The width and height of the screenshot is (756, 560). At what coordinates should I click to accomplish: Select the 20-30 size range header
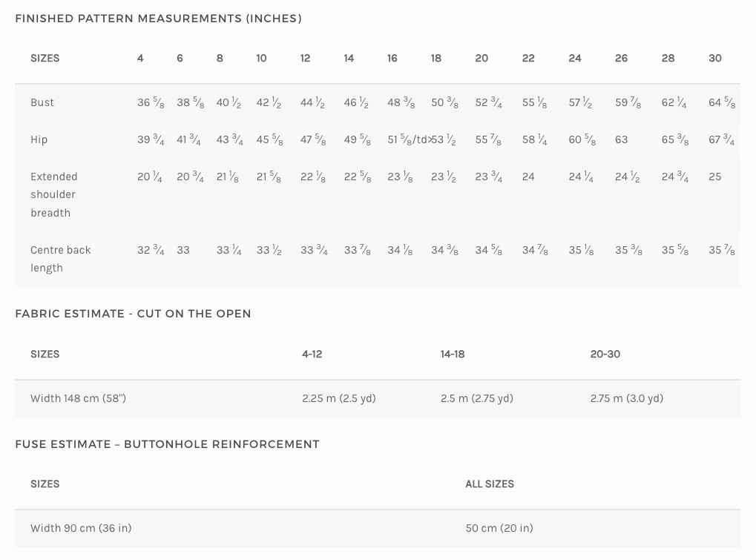(x=605, y=354)
